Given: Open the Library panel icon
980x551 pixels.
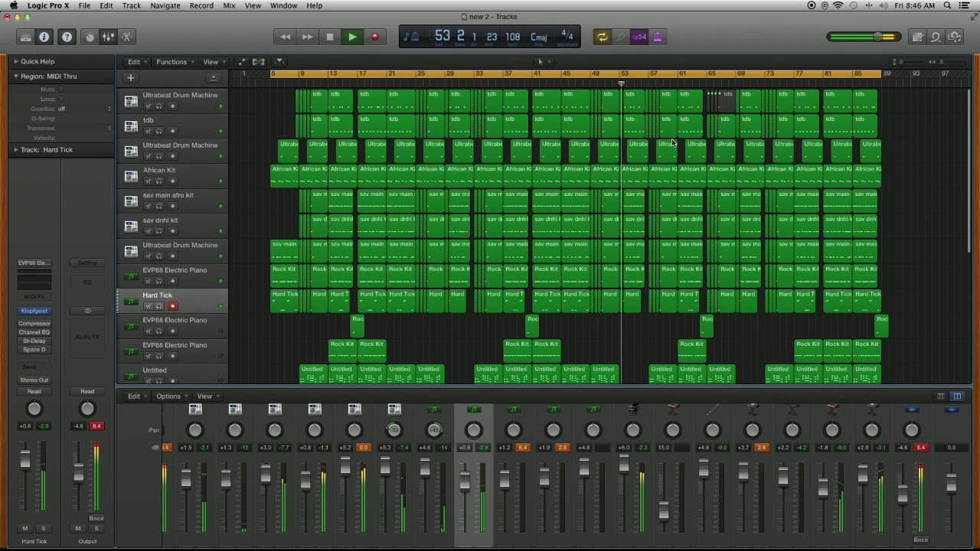Looking at the screenshot, I should click(x=26, y=37).
